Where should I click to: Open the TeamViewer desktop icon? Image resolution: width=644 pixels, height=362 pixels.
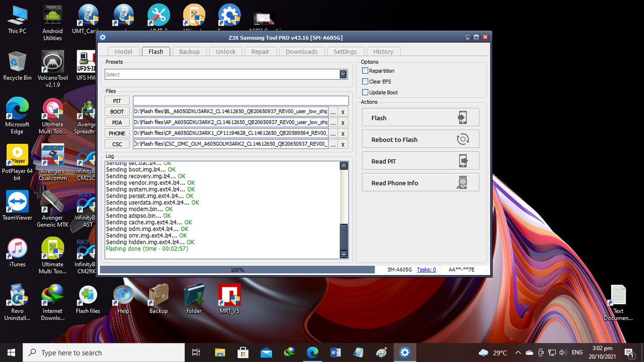coord(17,206)
